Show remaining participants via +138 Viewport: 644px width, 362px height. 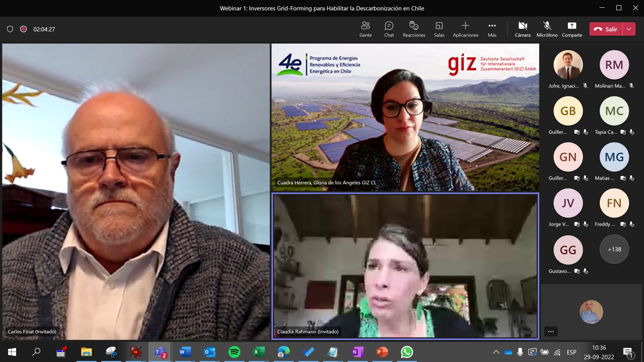614,249
